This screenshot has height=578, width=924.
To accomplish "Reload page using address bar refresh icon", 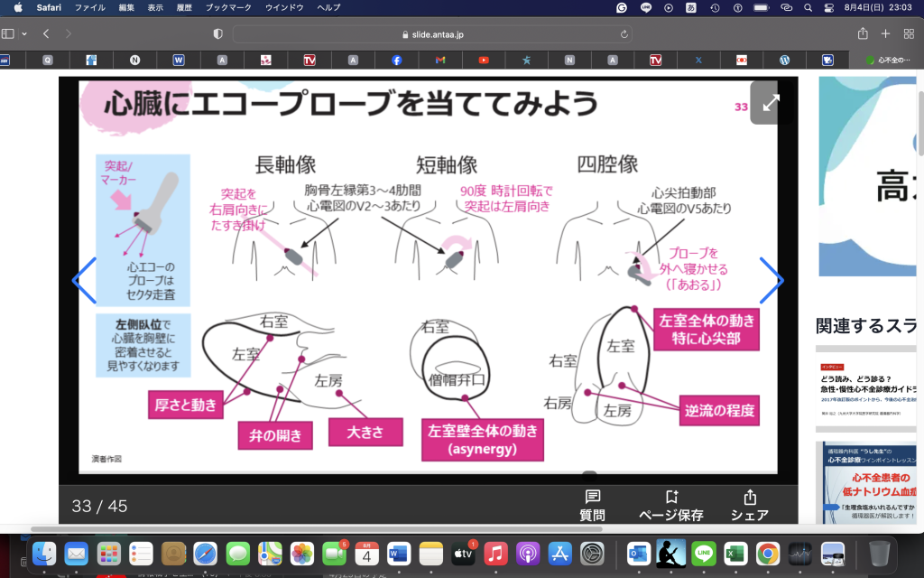I will click(x=624, y=33).
